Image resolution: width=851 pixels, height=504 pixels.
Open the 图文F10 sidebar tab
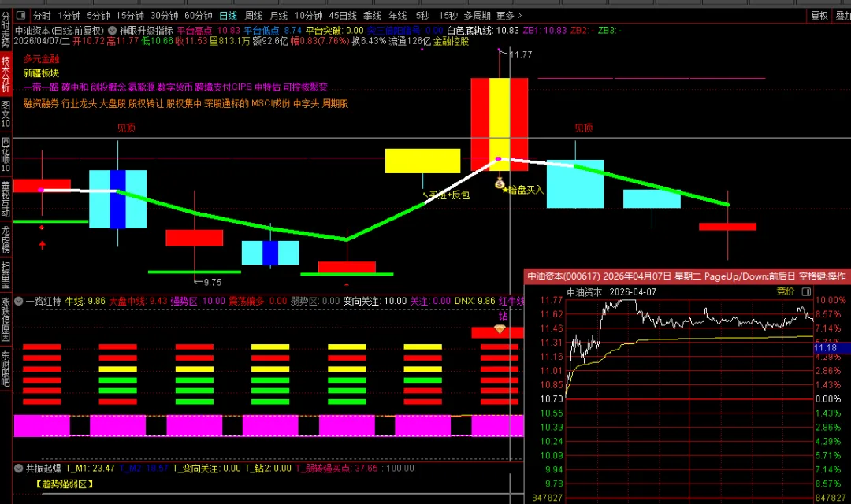coord(6,114)
